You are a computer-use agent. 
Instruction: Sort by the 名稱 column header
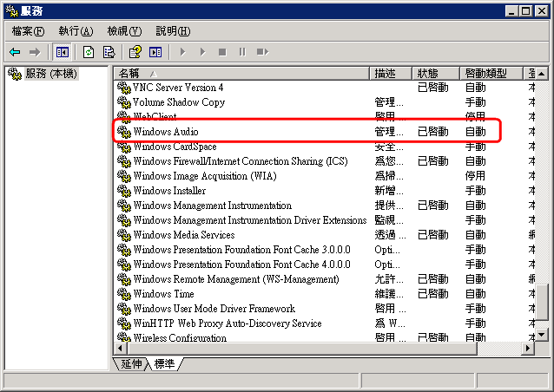pyautogui.click(x=241, y=74)
